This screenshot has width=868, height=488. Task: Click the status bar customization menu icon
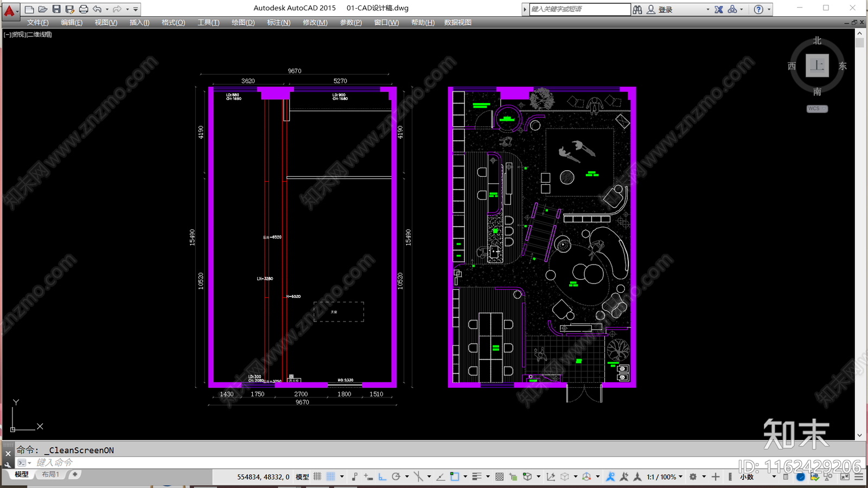tap(859, 477)
